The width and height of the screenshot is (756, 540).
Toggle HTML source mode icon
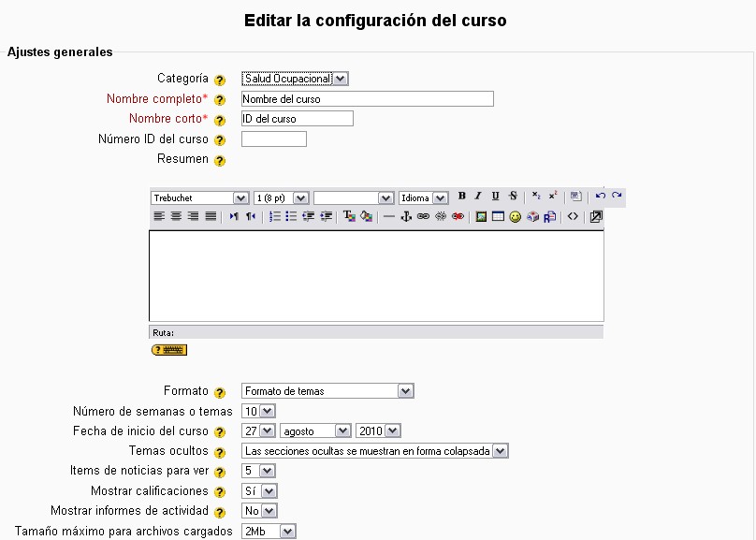tap(573, 216)
